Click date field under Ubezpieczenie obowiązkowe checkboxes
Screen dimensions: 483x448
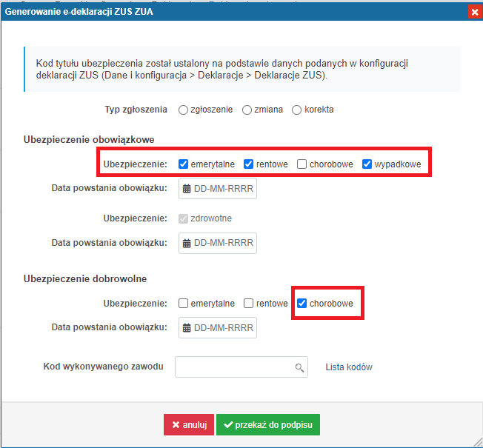218,188
